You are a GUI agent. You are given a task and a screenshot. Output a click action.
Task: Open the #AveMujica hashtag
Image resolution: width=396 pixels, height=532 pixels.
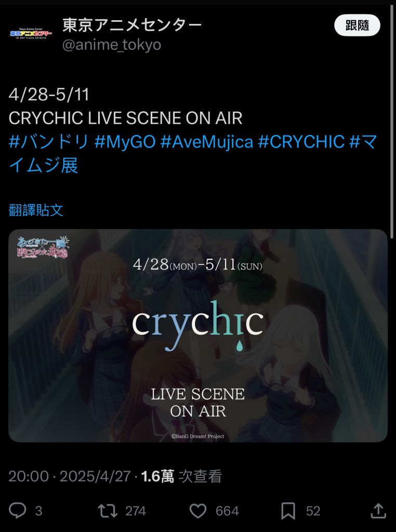coord(207,141)
